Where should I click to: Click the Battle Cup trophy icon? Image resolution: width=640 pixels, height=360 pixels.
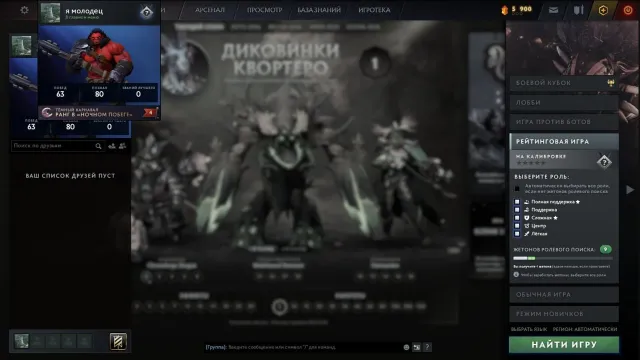pos(611,83)
